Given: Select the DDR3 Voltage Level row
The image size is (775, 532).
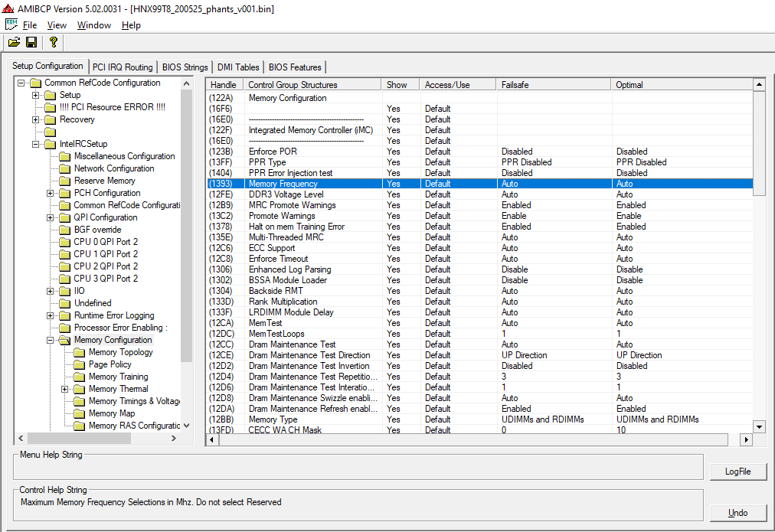Looking at the screenshot, I should coord(479,194).
